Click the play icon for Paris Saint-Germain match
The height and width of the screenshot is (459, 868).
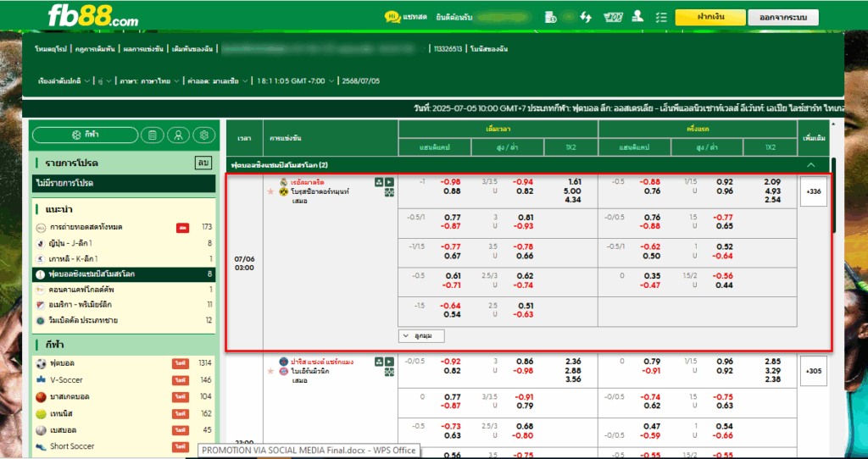click(389, 362)
